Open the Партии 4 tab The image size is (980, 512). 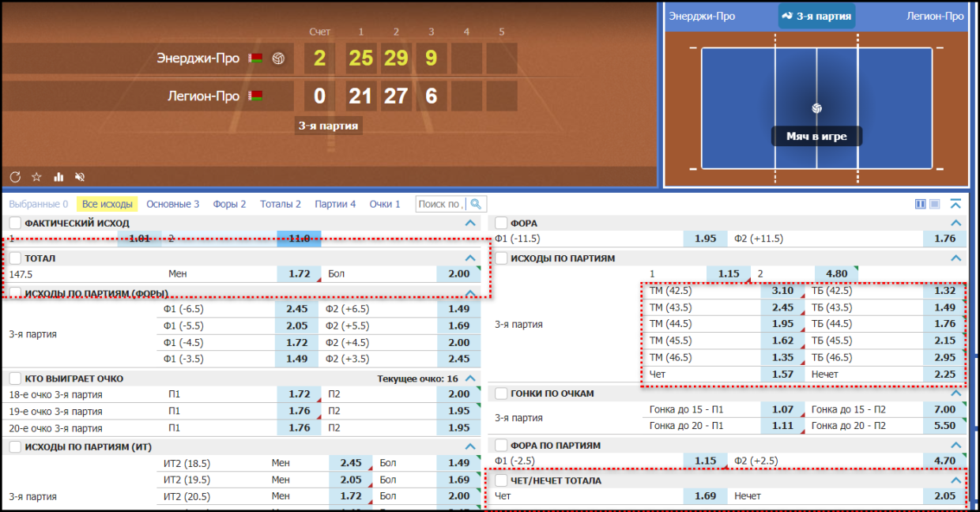tap(335, 204)
